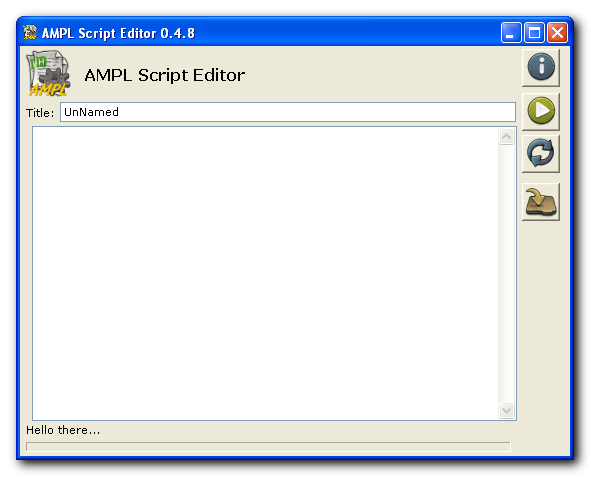
Task: Click the scroll down arrow of script area
Action: [x=507, y=410]
